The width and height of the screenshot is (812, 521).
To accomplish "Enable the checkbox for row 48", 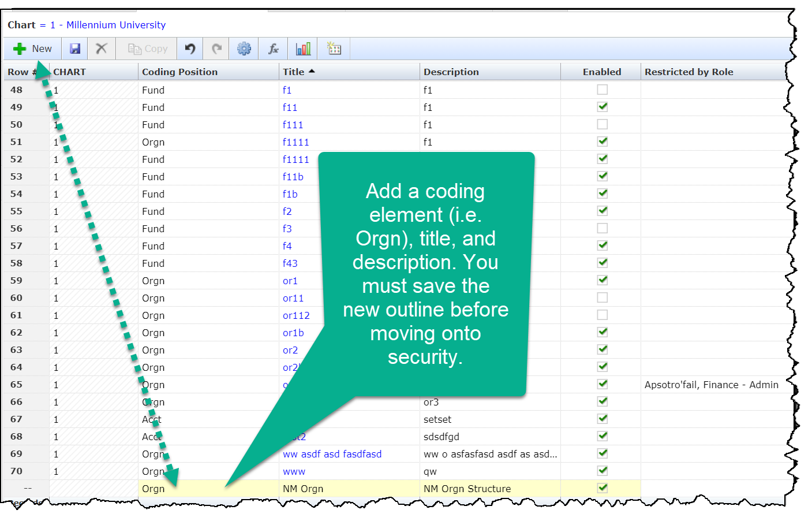I will pyautogui.click(x=602, y=90).
